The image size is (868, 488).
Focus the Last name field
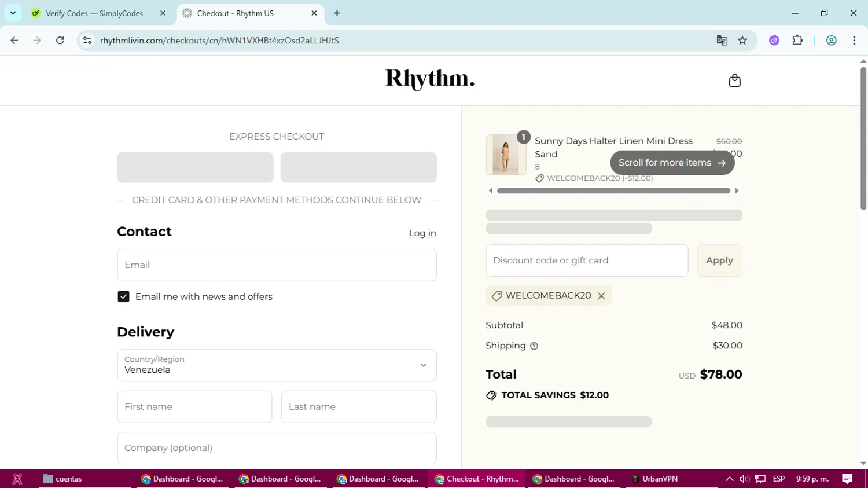click(359, 407)
